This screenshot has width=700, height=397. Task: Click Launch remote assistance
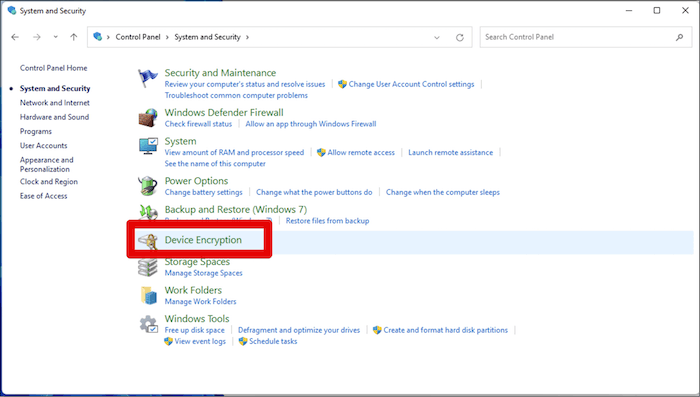click(451, 153)
